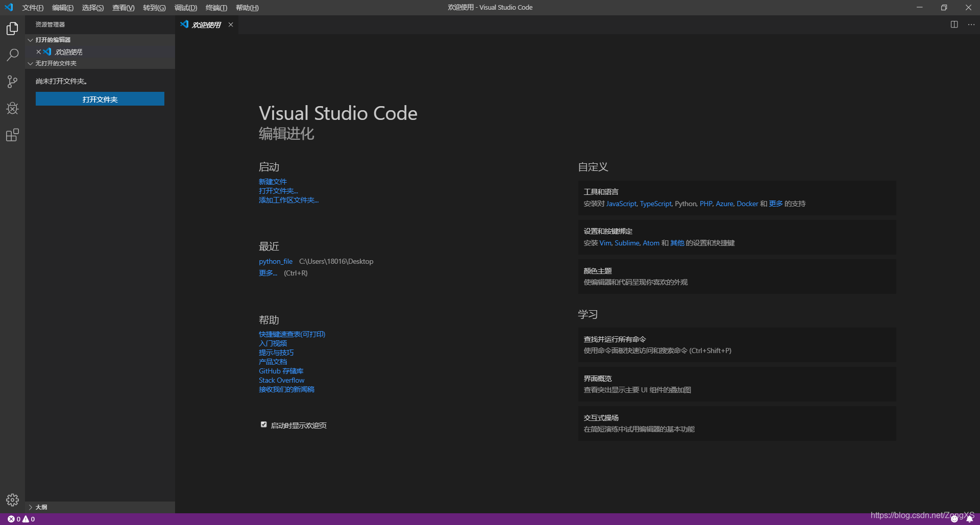The image size is (980, 525).
Task: Open the Manage gear icon at bottom
Action: (x=12, y=500)
